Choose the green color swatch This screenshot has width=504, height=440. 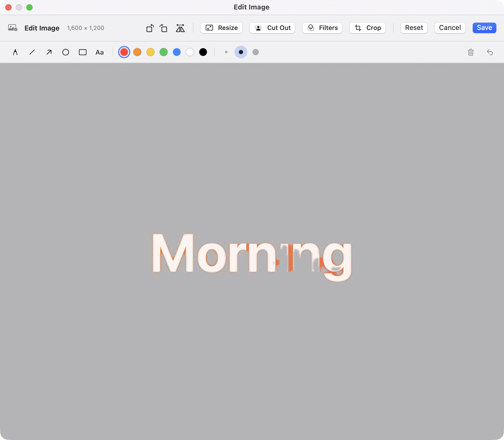[164, 52]
